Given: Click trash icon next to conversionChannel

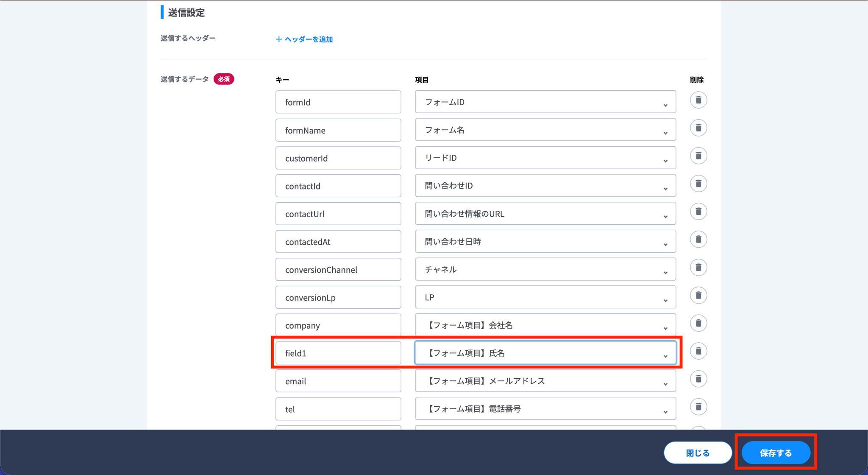Looking at the screenshot, I should (x=698, y=268).
